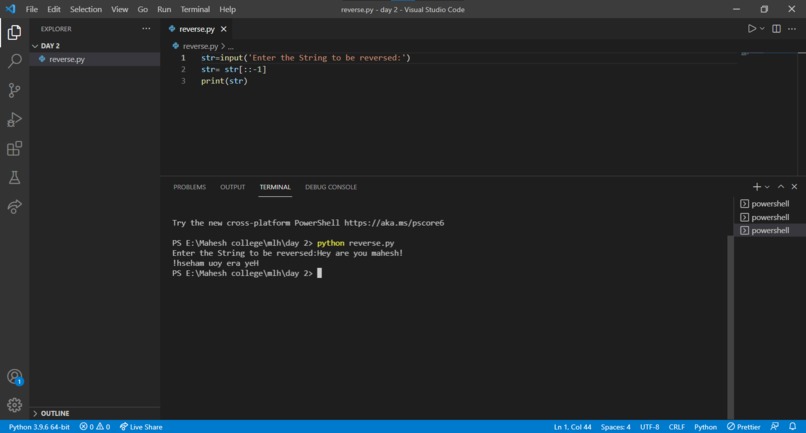
Task: Create a new terminal with plus icon
Action: (757, 187)
